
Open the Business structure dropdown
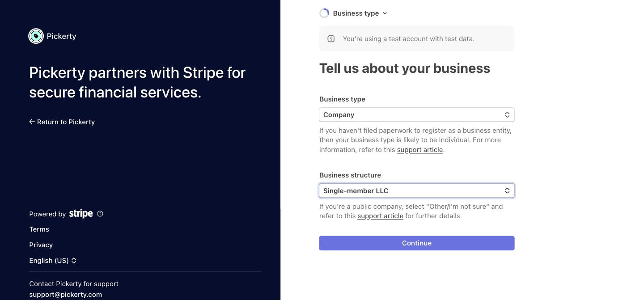pyautogui.click(x=416, y=191)
